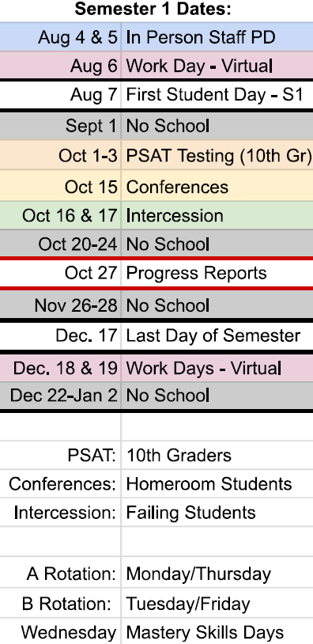The height and width of the screenshot is (644, 313).
Task: Click the 'Mastery Skills Days' cell
Action: [217, 631]
